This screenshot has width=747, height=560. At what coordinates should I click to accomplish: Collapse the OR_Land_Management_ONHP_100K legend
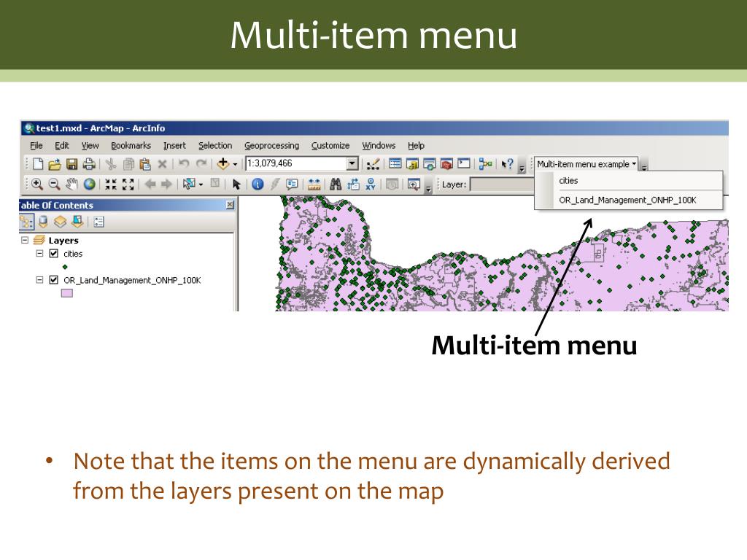coord(39,280)
